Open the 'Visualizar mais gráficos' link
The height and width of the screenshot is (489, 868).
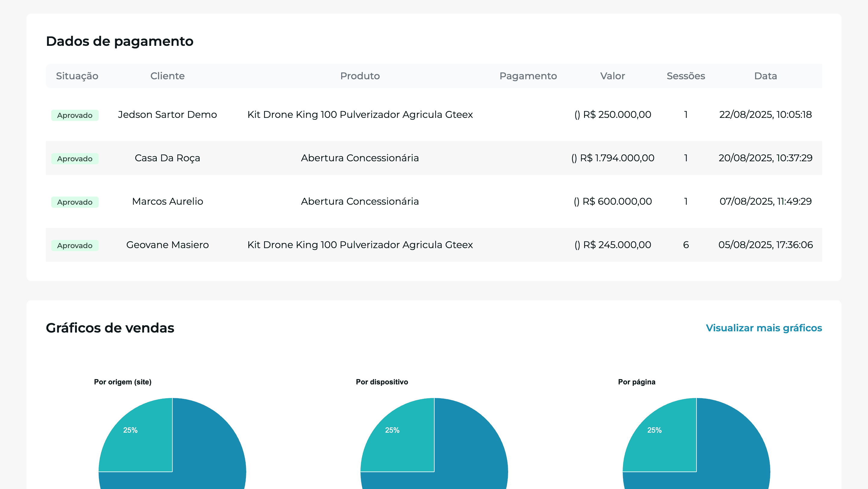(763, 328)
